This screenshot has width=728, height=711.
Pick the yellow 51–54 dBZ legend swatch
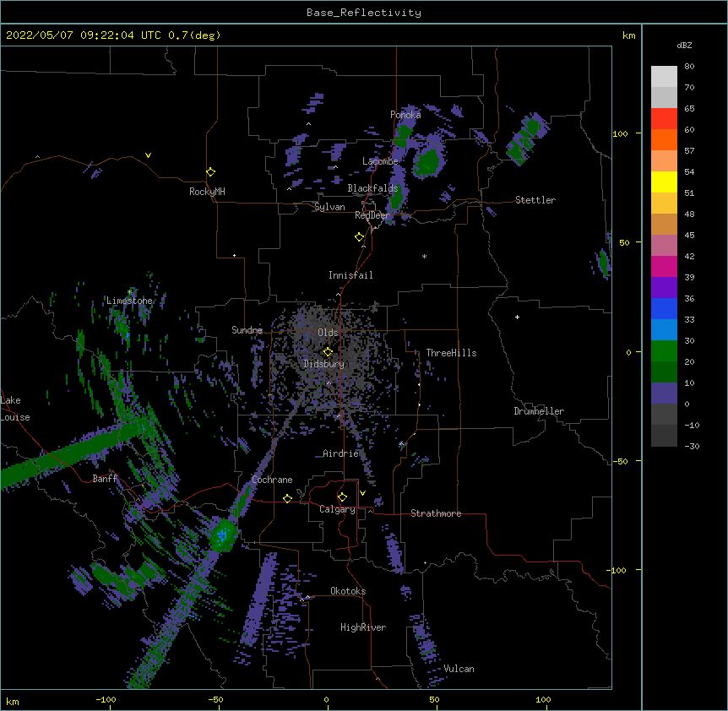point(664,182)
